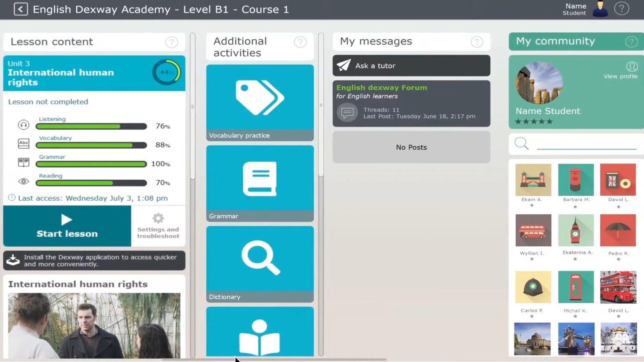Click the Listening headphones icon
The width and height of the screenshot is (644, 362).
23,124
